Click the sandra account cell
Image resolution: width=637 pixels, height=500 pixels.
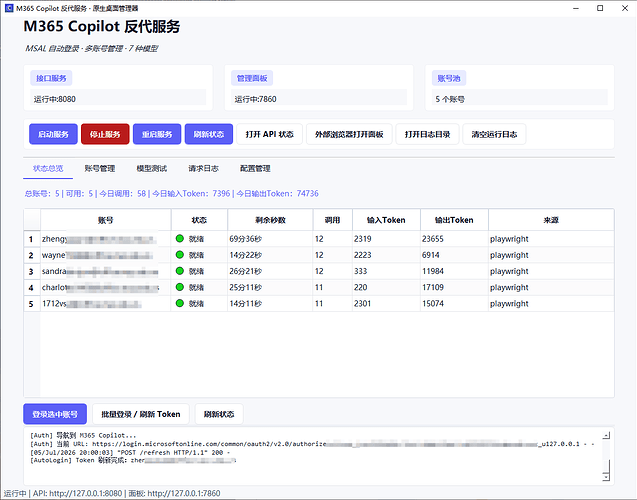coord(106,271)
